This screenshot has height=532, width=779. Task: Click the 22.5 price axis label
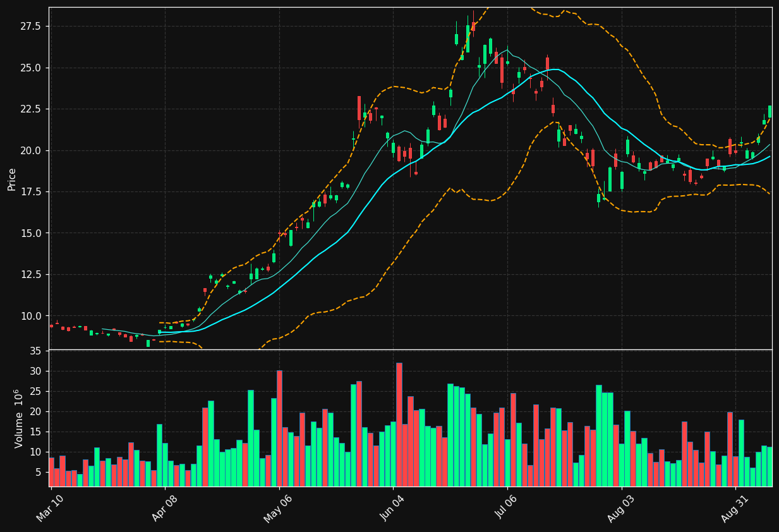32,109
